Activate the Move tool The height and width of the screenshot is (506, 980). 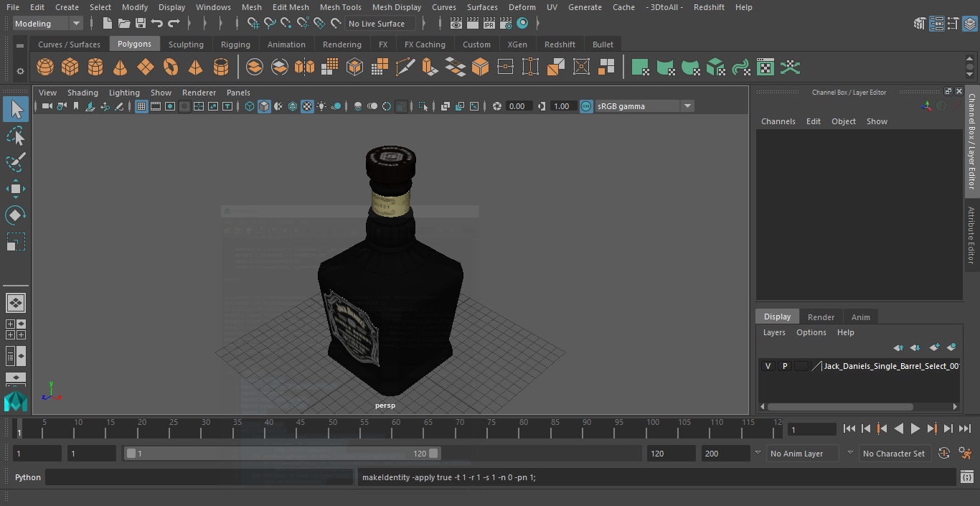pos(16,189)
